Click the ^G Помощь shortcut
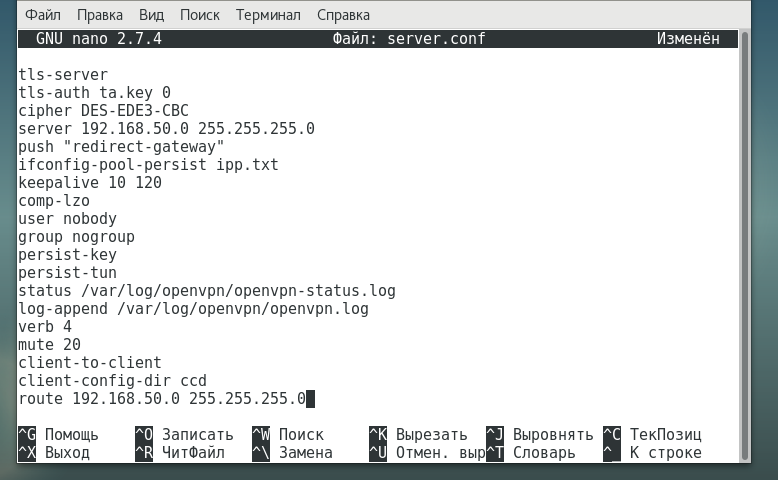This screenshot has height=480, width=778. (59, 434)
